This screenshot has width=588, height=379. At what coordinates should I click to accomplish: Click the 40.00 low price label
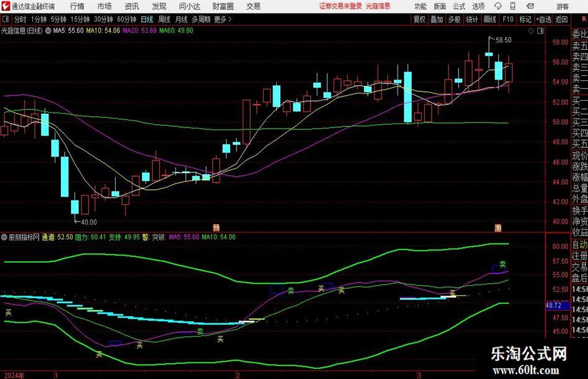[89, 222]
